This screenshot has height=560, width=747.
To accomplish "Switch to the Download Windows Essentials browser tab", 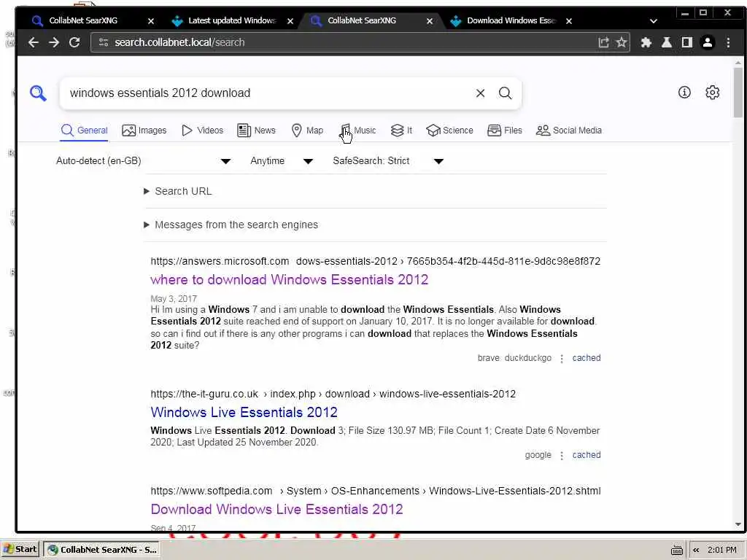I will coord(511,20).
